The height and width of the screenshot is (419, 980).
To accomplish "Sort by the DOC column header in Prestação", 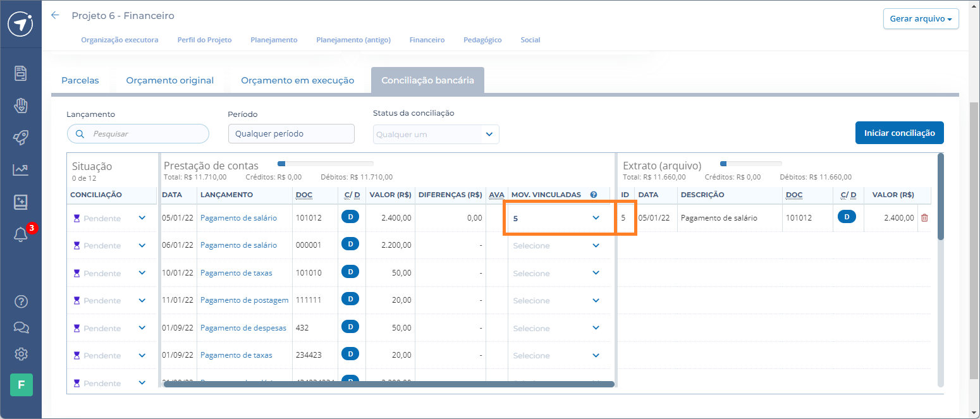I will (x=304, y=195).
